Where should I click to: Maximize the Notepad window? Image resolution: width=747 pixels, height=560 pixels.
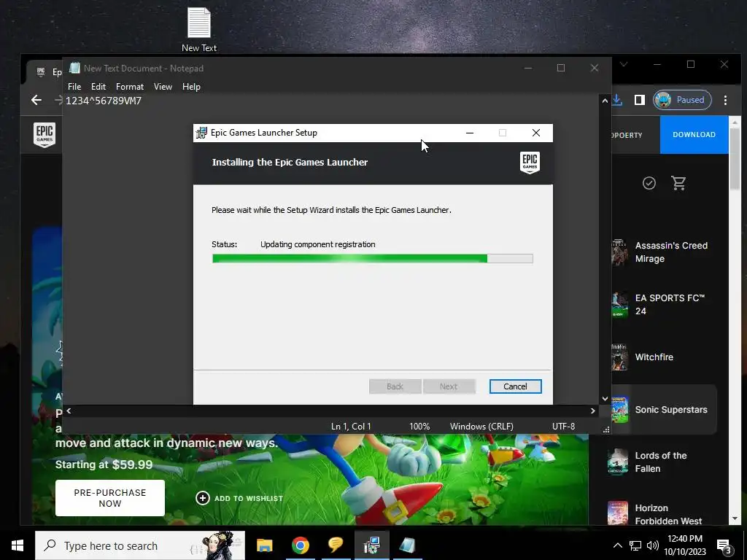(561, 68)
